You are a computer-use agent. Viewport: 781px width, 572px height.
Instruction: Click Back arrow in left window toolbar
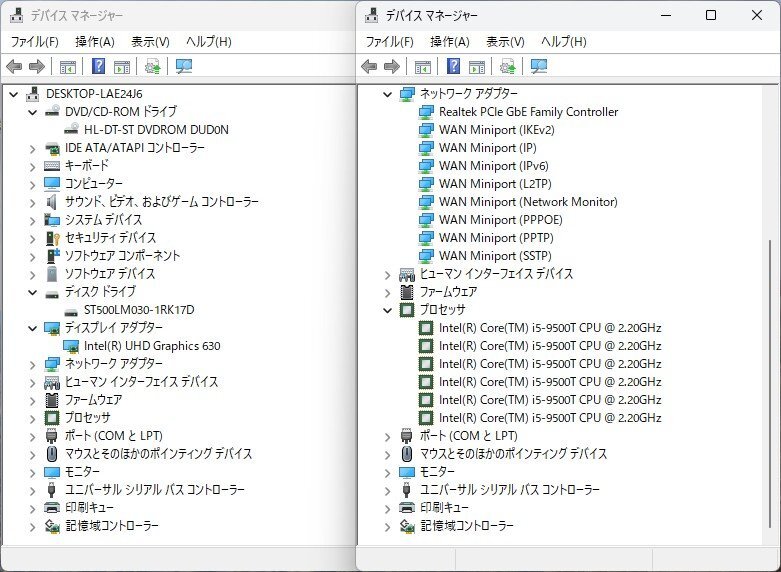tap(14, 66)
